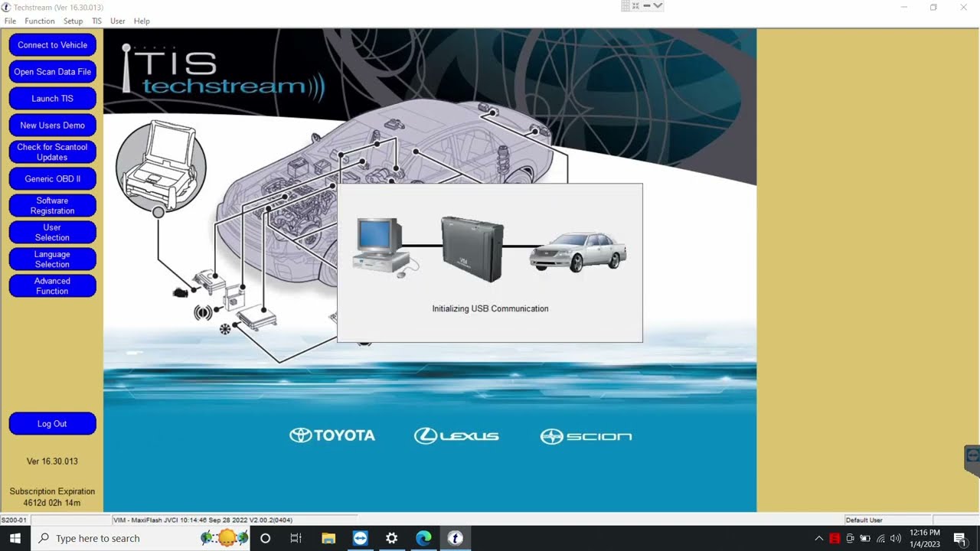Open Language Selection
Viewport: 980px width, 551px height.
point(52,259)
